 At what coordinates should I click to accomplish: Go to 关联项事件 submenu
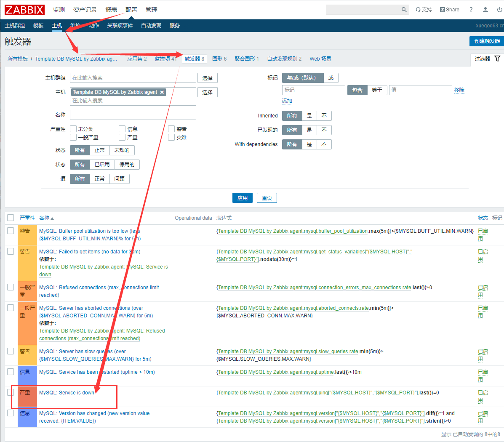coord(120,25)
